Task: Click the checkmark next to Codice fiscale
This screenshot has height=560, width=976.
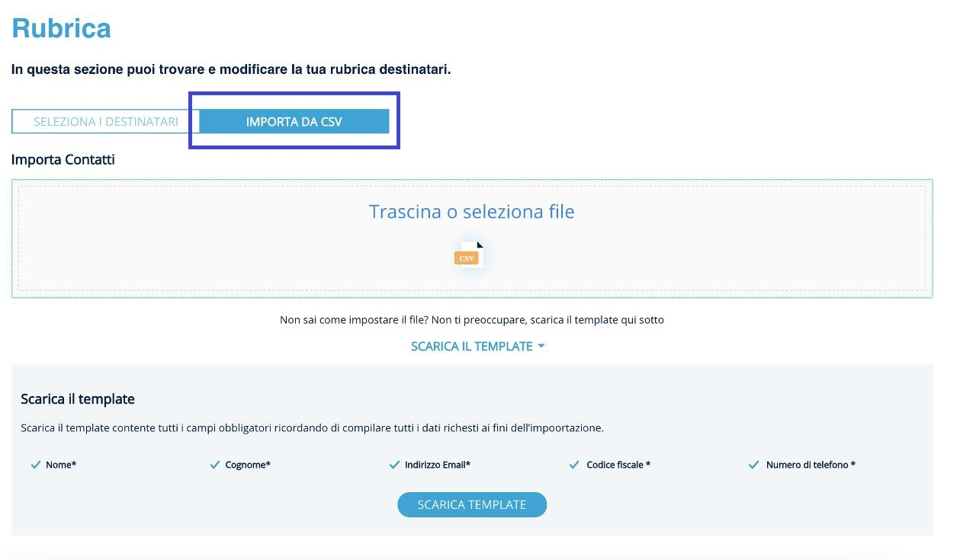Action: pyautogui.click(x=574, y=465)
